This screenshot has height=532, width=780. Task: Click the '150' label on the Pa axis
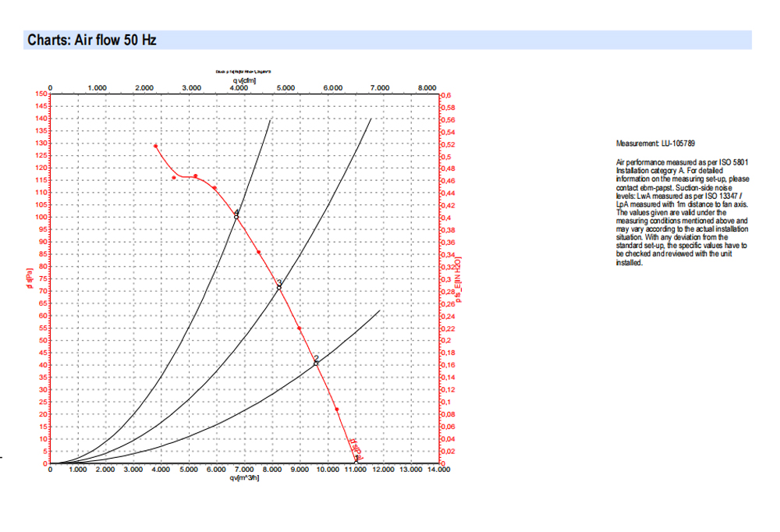point(41,94)
